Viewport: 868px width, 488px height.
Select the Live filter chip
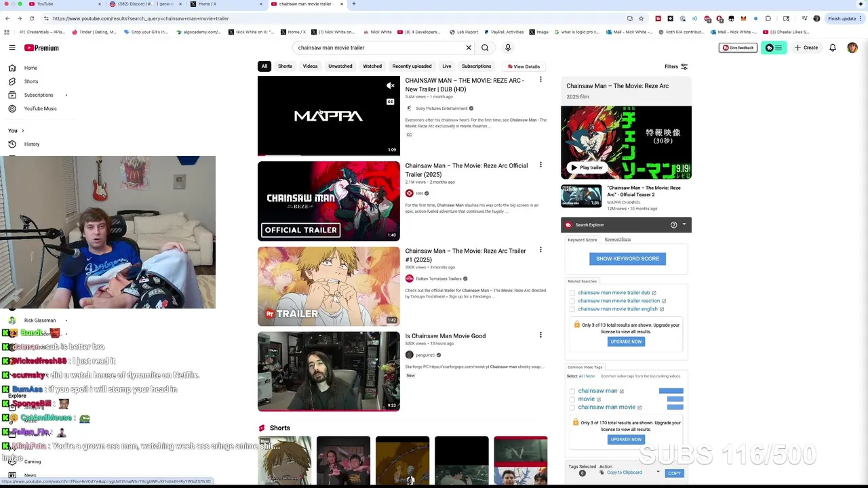pos(446,66)
